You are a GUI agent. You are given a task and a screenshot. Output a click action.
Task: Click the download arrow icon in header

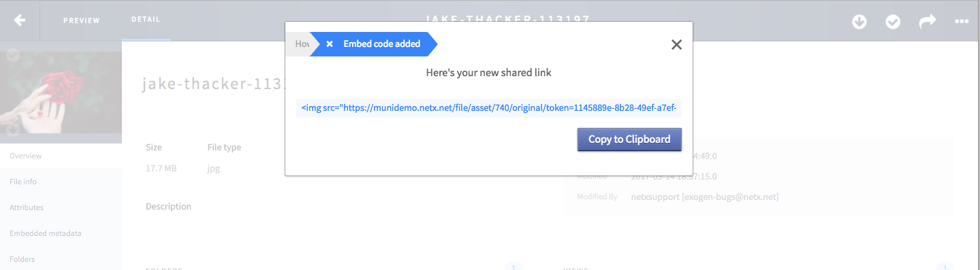pyautogui.click(x=859, y=22)
